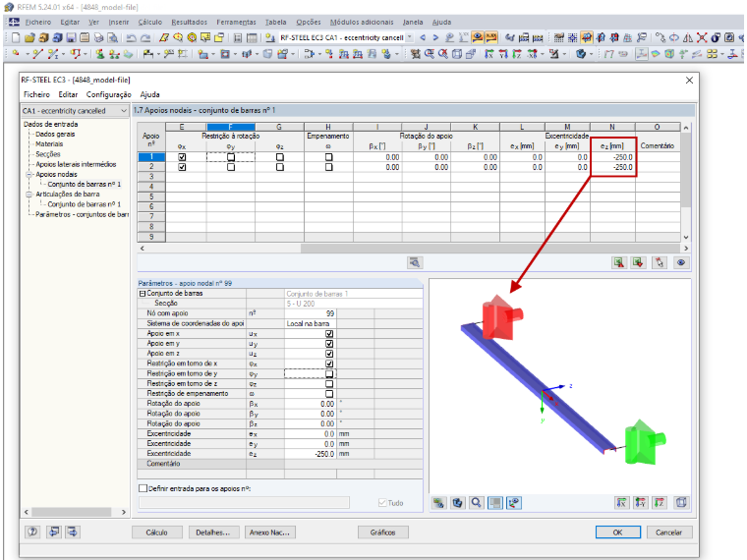Open the Módulos adicionais menu
The image size is (747, 560).
[362, 22]
